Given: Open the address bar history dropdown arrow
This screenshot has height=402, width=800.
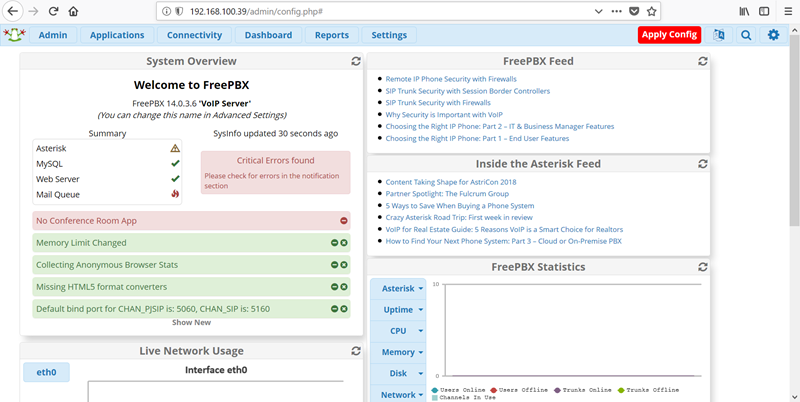Looking at the screenshot, I should tap(598, 11).
